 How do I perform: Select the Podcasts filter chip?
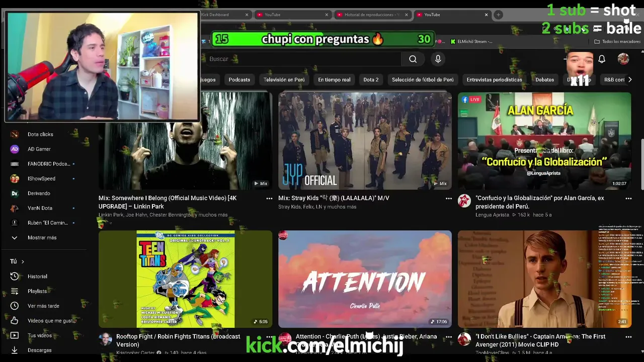coord(239,79)
